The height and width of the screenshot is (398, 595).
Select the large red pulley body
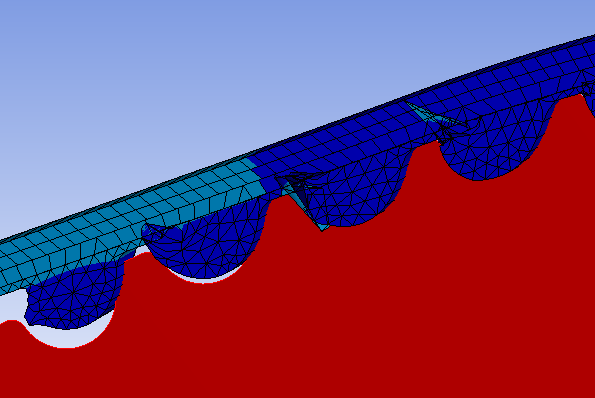pyautogui.click(x=342, y=304)
